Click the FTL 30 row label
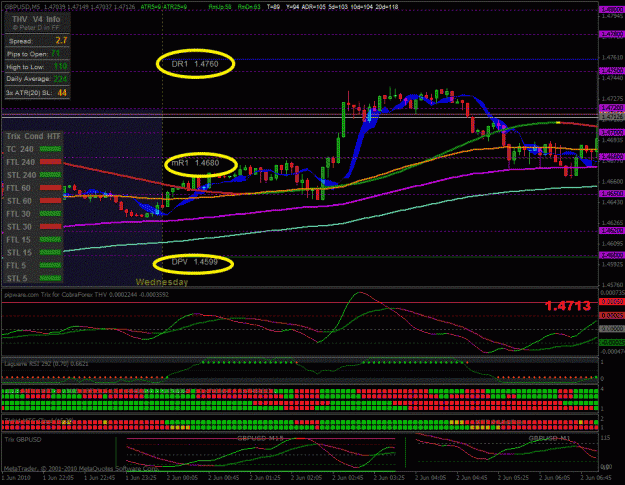Viewport: 625px width, 485px height. (18, 214)
